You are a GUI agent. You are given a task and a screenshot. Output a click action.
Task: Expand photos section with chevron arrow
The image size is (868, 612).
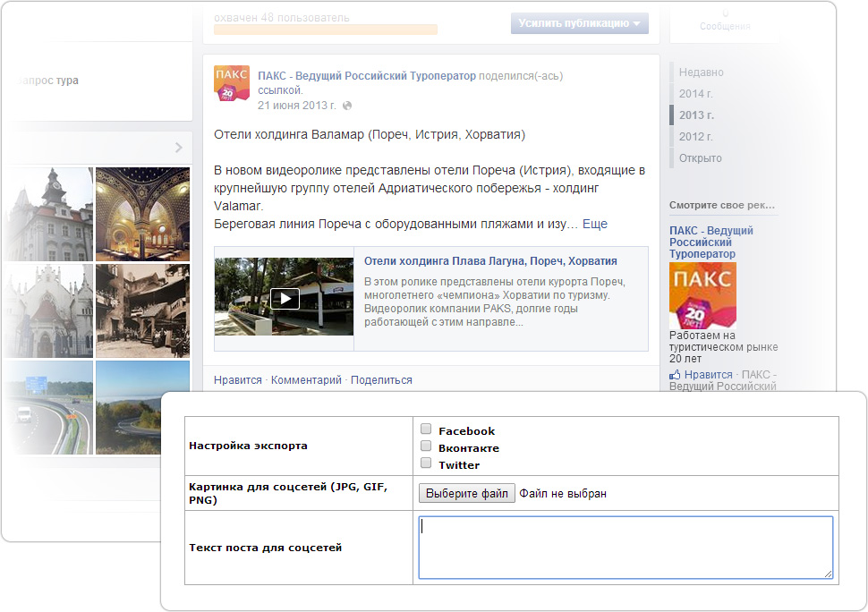tap(178, 148)
